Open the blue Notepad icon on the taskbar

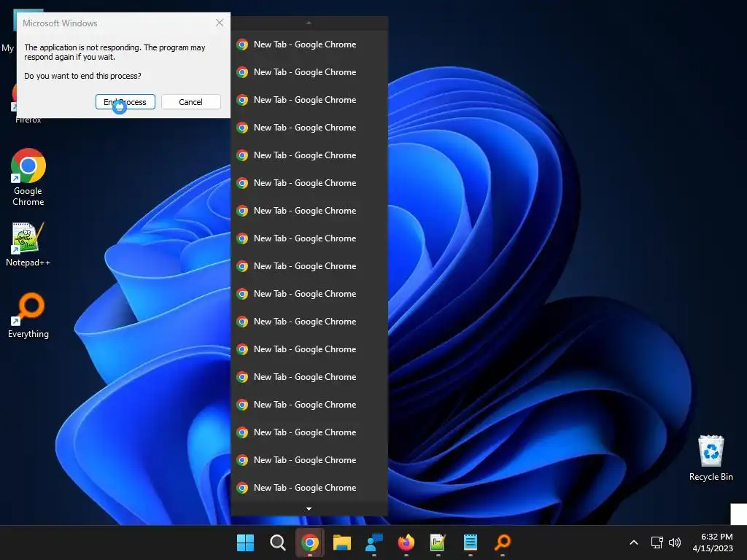pos(471,542)
